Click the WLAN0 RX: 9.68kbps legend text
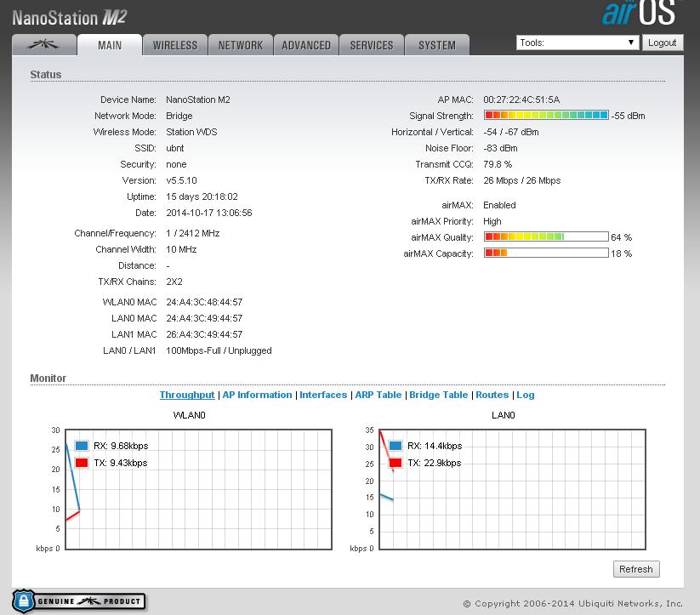Image resolution: width=700 pixels, height=615 pixels. point(121,446)
